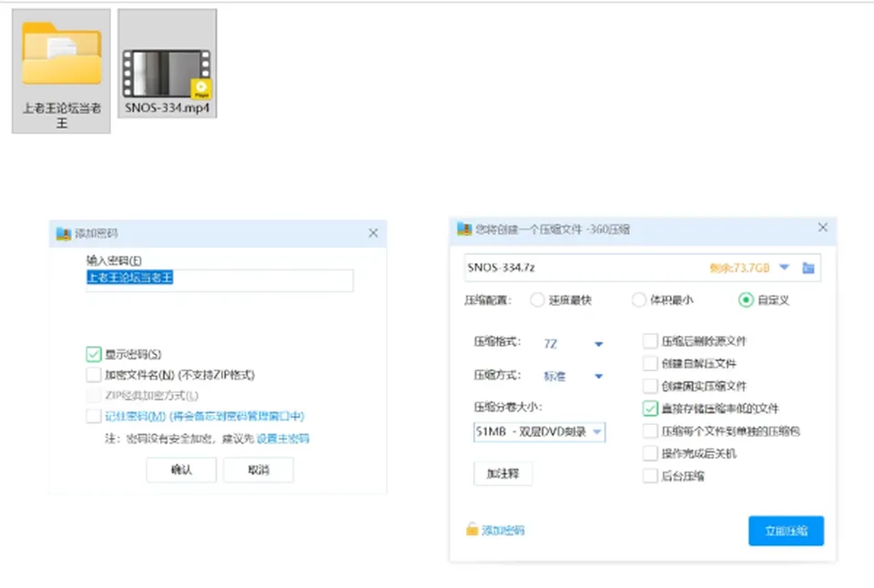Close the 360压缩 create-archive window
Screen dimensions: 874x588
823,228
